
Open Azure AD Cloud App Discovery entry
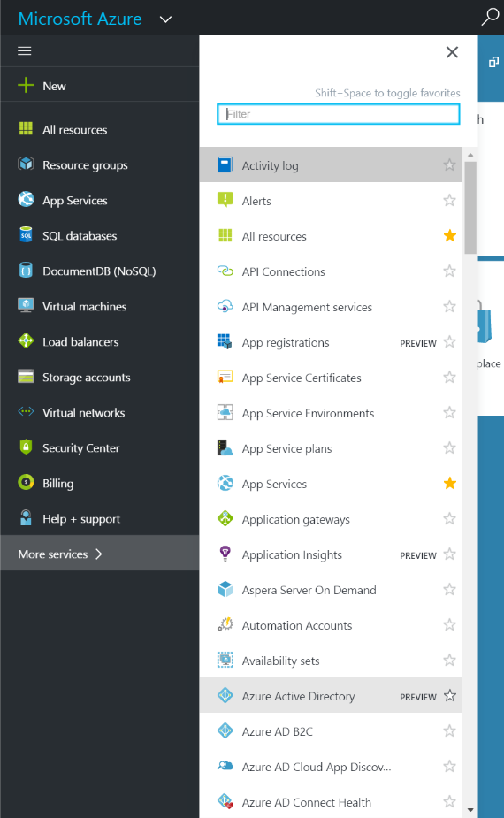tap(331, 767)
